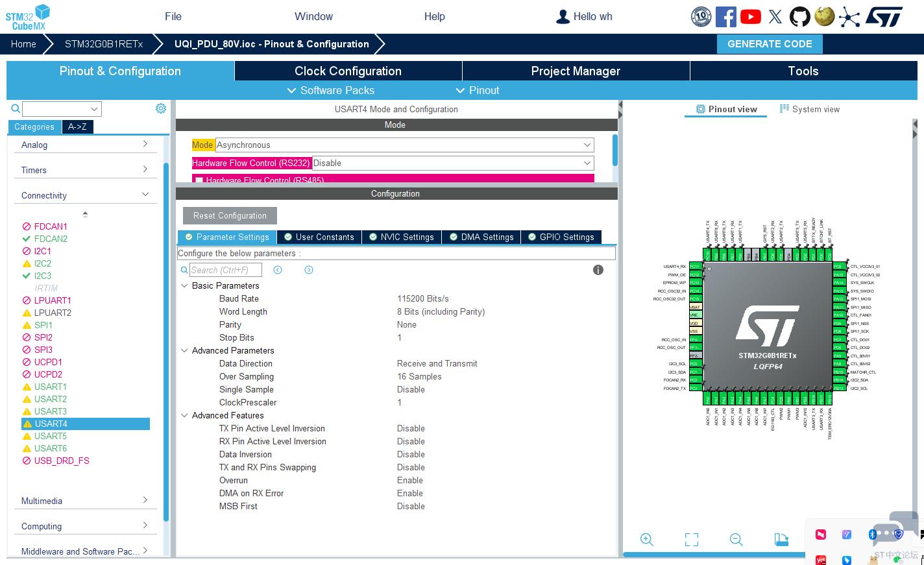Open Hardware Flow Control RS232 dropdown

pos(452,163)
